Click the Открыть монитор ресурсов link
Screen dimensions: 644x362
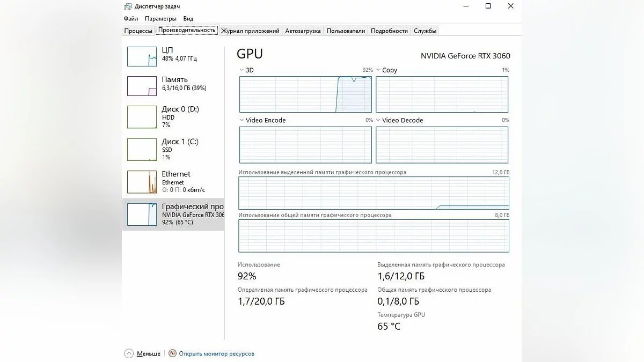[216, 354]
